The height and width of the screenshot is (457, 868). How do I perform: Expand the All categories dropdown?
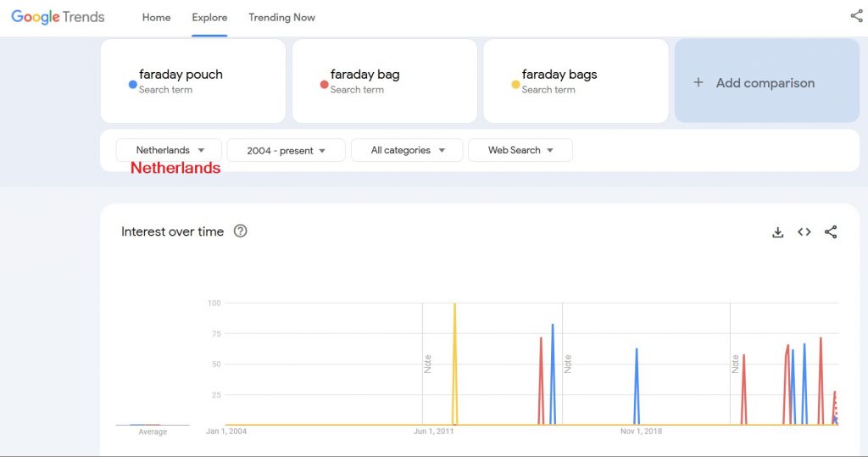click(x=406, y=150)
